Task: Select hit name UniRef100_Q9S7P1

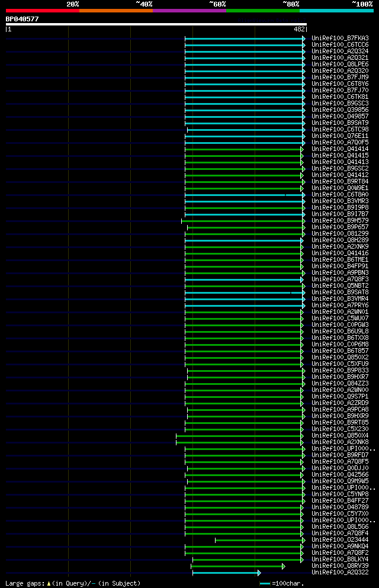Action: 340,396
